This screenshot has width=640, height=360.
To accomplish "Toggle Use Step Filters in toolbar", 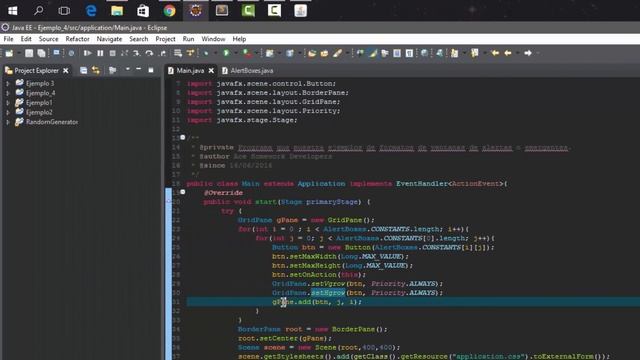I will tap(190, 53).
